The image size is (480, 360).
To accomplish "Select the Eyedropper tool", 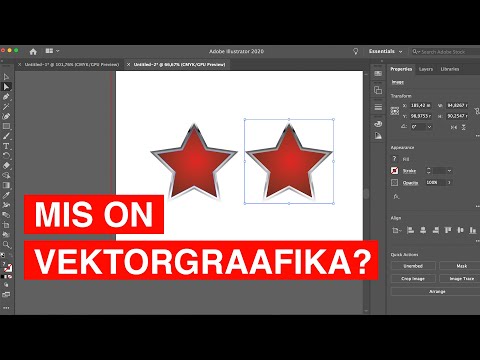I will (x=6, y=195).
